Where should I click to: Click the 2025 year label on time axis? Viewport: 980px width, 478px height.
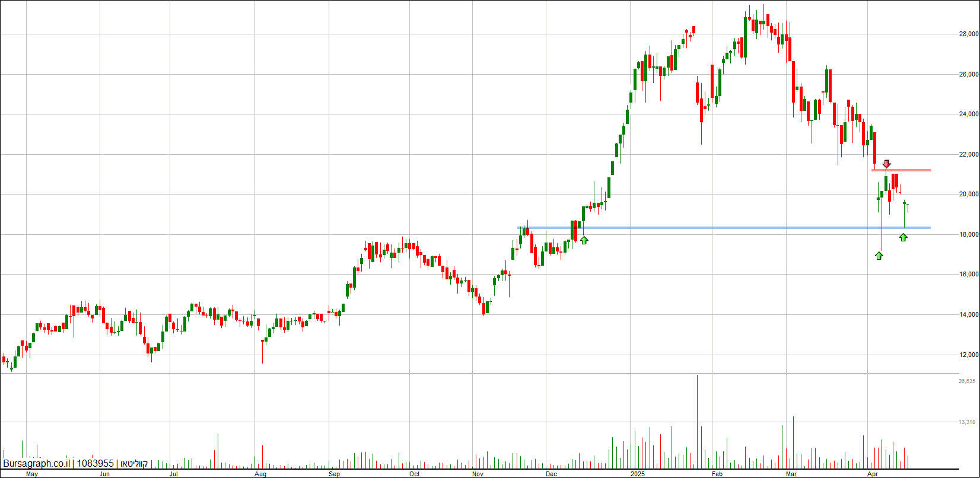[x=638, y=474]
